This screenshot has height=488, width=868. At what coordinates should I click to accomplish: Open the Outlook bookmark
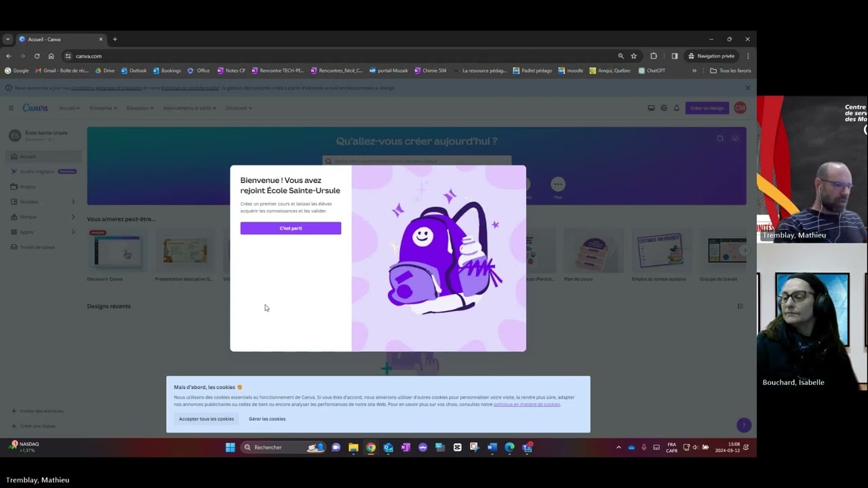pyautogui.click(x=134, y=70)
